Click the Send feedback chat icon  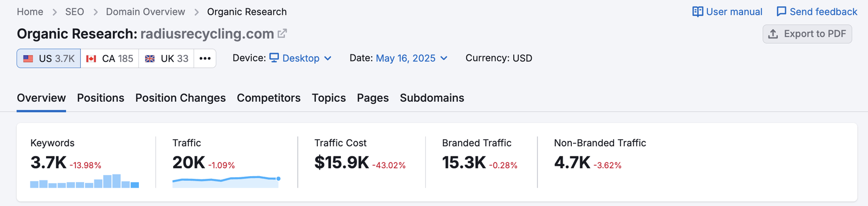click(x=781, y=11)
